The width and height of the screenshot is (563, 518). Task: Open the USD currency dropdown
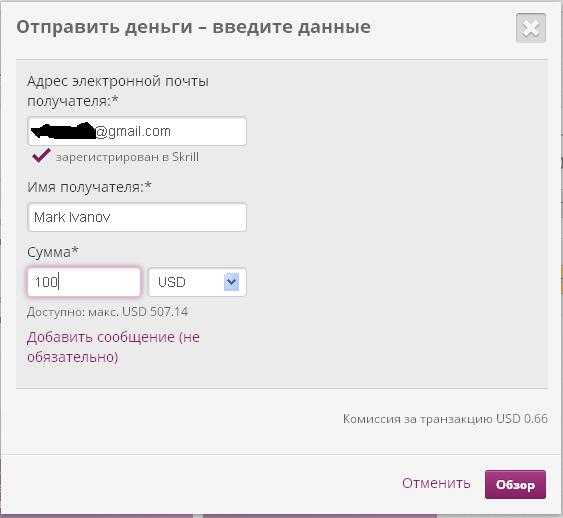coord(197,282)
